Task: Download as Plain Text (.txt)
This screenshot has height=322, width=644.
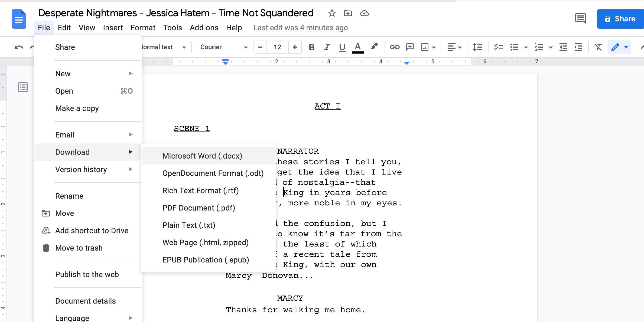Action: (x=209, y=225)
